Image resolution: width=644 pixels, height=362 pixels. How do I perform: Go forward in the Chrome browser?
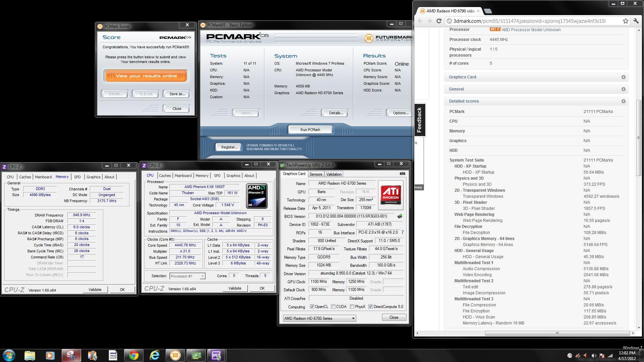tap(429, 21)
